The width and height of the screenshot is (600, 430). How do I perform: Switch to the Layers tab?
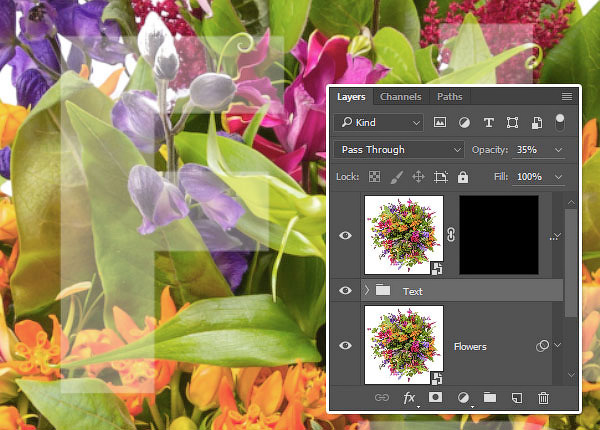[351, 97]
